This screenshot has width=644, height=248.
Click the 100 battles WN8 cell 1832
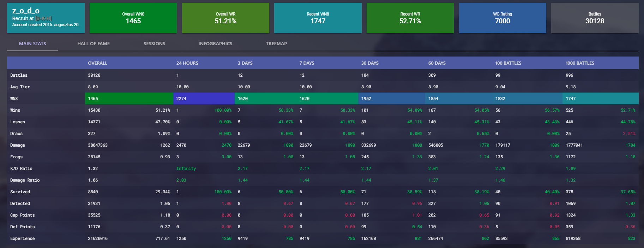pyautogui.click(x=527, y=98)
